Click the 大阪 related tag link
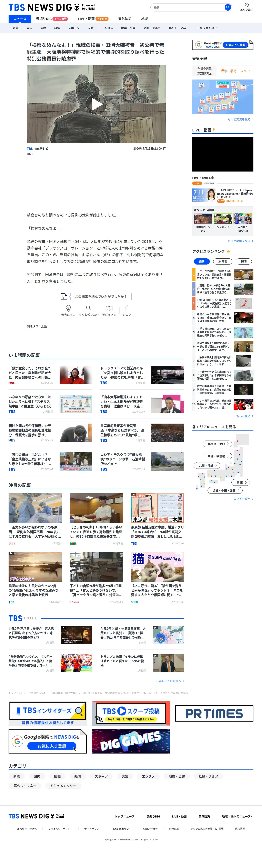The image size is (262, 868). click(44, 326)
